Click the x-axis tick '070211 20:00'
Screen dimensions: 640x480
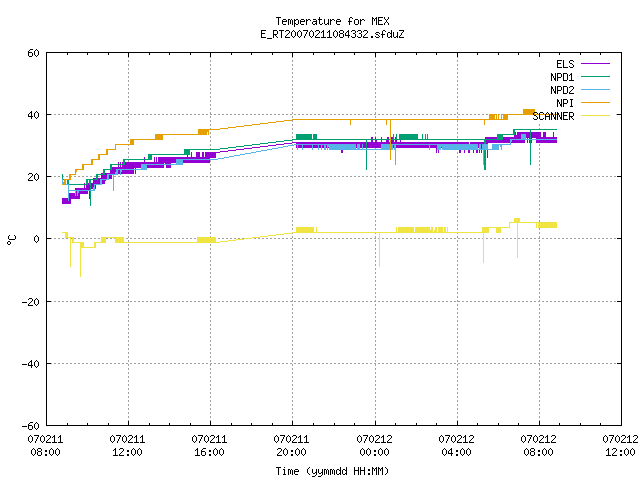click(291, 446)
